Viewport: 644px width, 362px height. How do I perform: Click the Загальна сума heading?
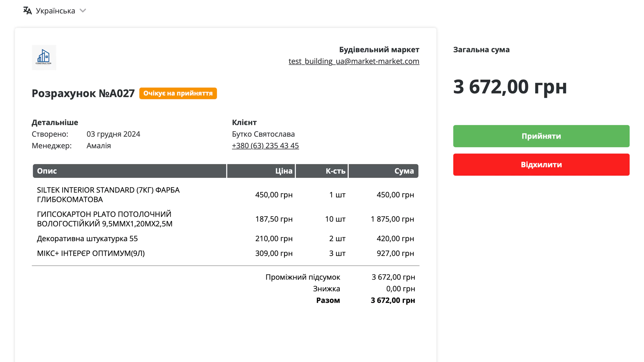pos(481,50)
